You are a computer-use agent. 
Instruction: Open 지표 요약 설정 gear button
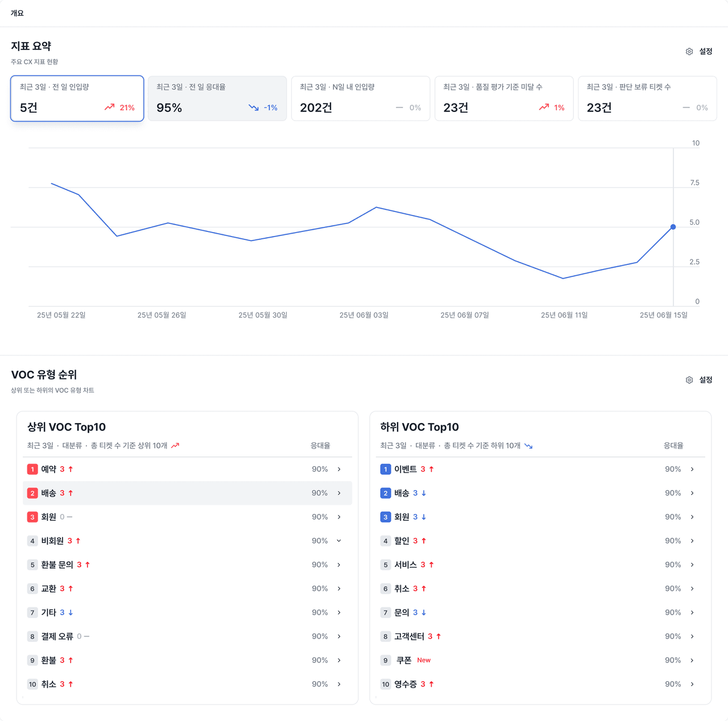click(x=699, y=51)
